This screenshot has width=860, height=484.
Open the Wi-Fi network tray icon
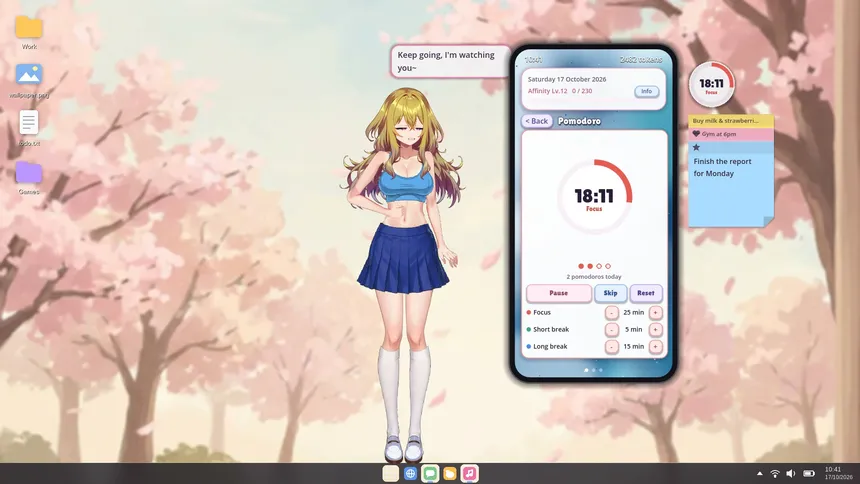(x=775, y=474)
